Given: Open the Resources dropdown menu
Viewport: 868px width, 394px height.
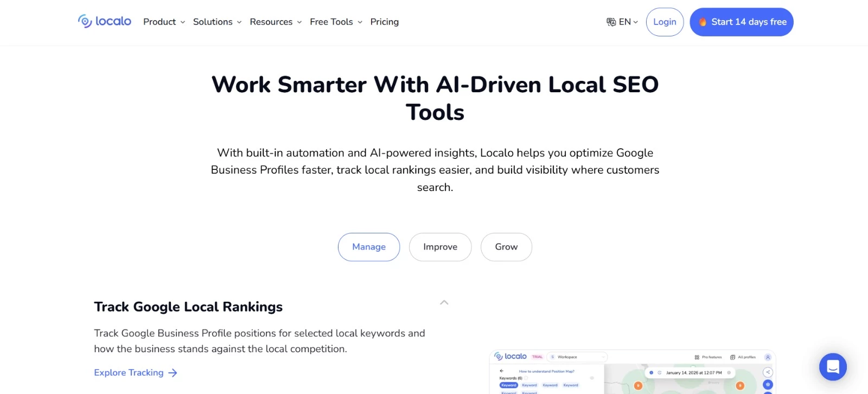Looking at the screenshot, I should 276,22.
